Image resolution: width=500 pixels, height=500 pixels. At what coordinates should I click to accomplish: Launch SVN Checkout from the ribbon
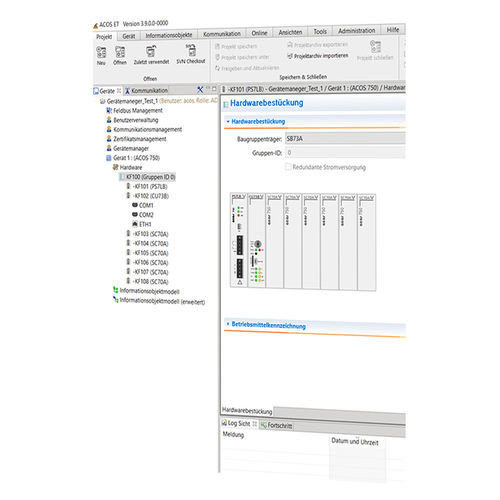(191, 54)
